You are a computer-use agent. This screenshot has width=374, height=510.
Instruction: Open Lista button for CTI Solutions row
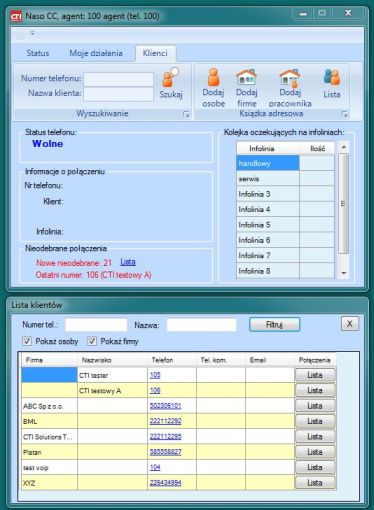point(315,436)
